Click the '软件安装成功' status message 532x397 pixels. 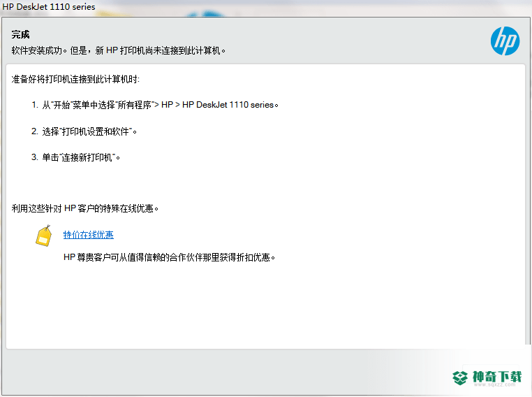pyautogui.click(x=119, y=50)
